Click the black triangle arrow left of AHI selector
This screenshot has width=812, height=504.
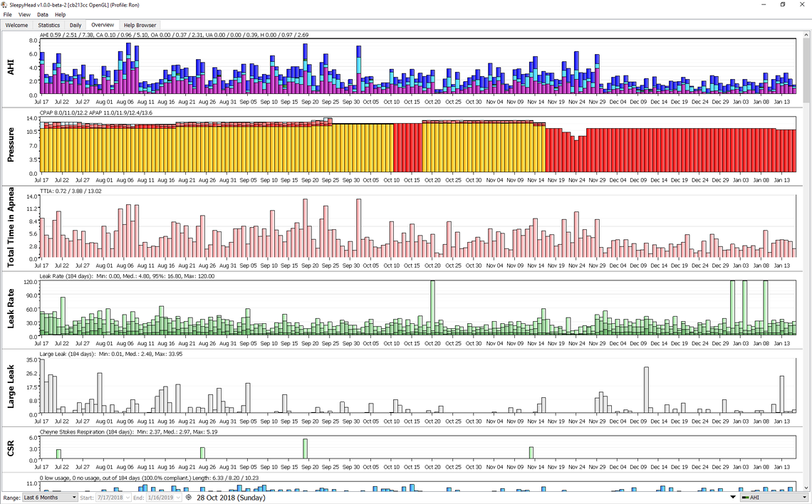point(733,498)
